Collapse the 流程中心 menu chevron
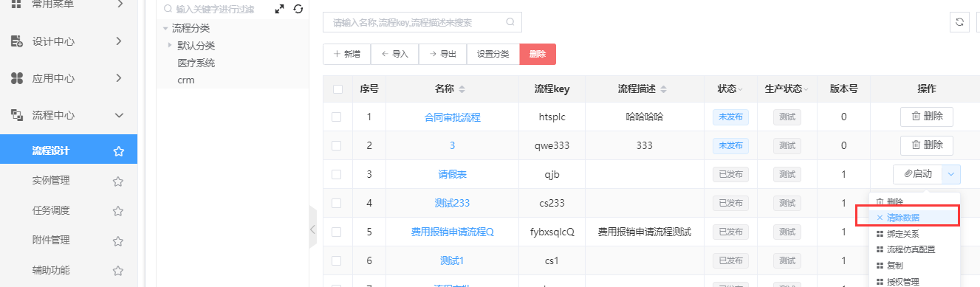This screenshot has height=287, width=980. tap(118, 115)
